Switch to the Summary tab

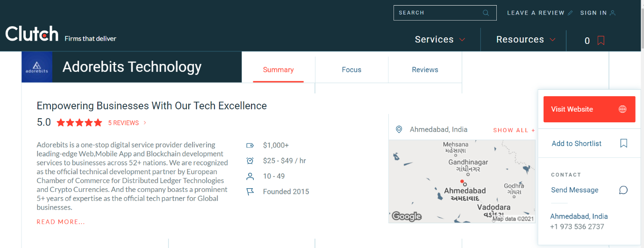pyautogui.click(x=279, y=70)
